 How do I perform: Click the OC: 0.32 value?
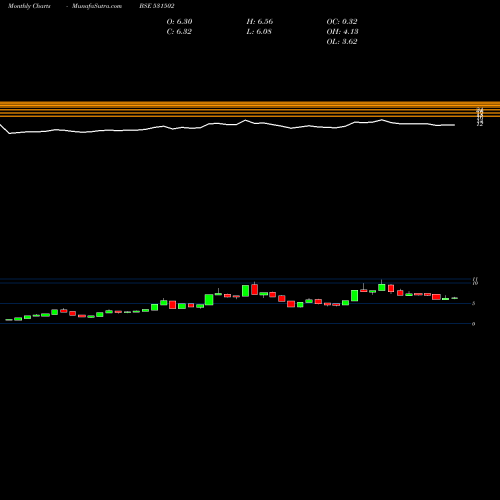(x=342, y=21)
